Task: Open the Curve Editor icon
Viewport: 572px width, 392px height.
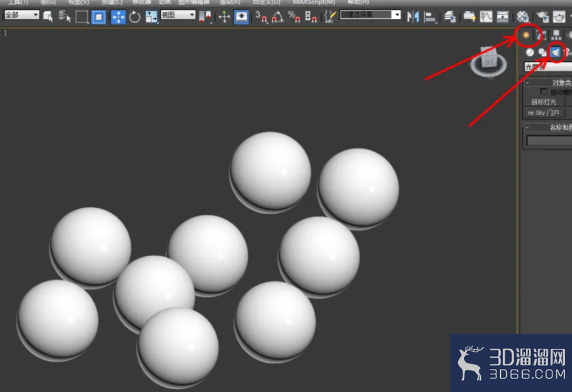Action: pos(486,17)
